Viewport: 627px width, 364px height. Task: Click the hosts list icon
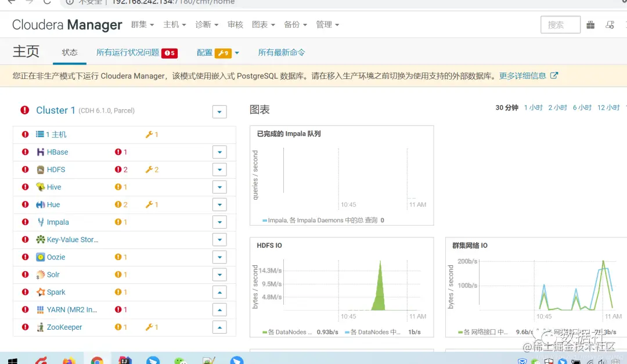[40, 135]
